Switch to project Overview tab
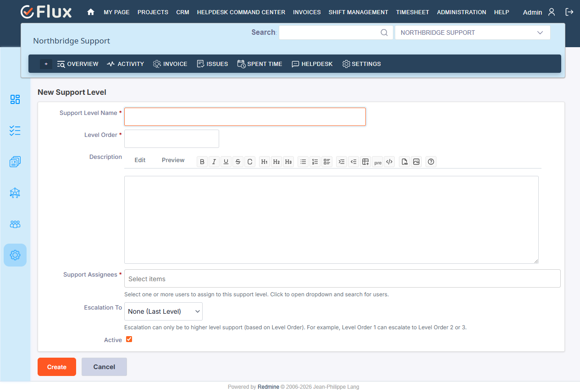Viewport: 580px width, 392px height. pos(77,64)
